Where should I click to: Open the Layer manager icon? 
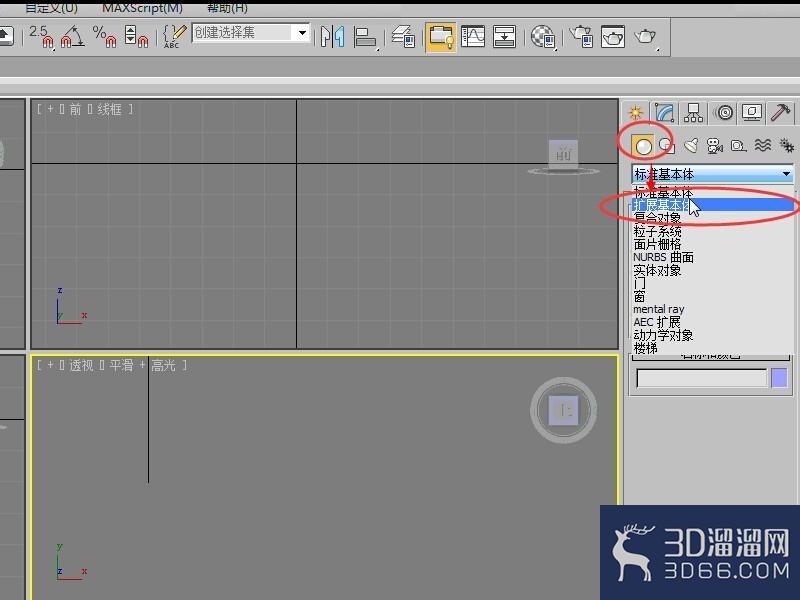(x=403, y=37)
